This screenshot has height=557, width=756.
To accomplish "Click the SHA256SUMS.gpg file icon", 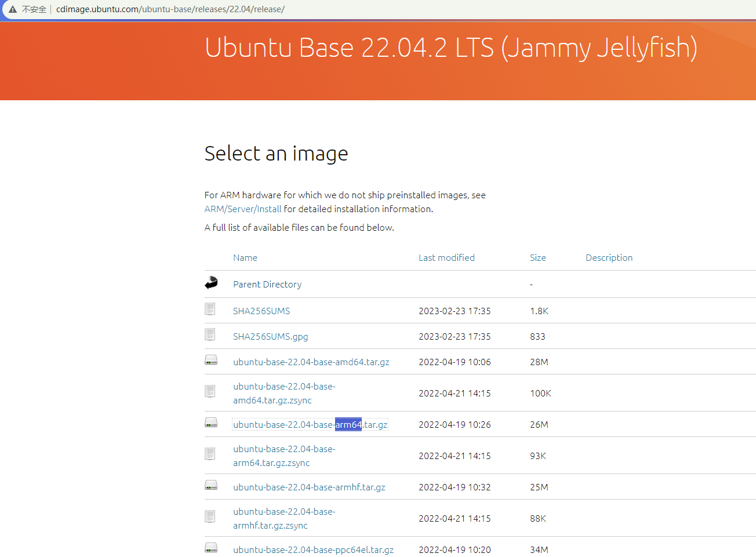I will (x=210, y=334).
